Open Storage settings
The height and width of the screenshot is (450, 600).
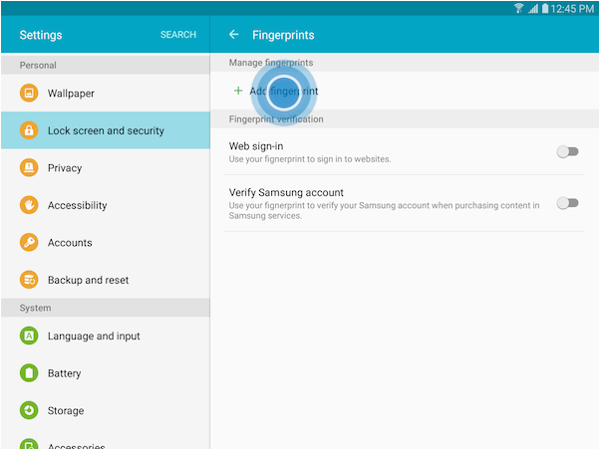click(x=105, y=411)
